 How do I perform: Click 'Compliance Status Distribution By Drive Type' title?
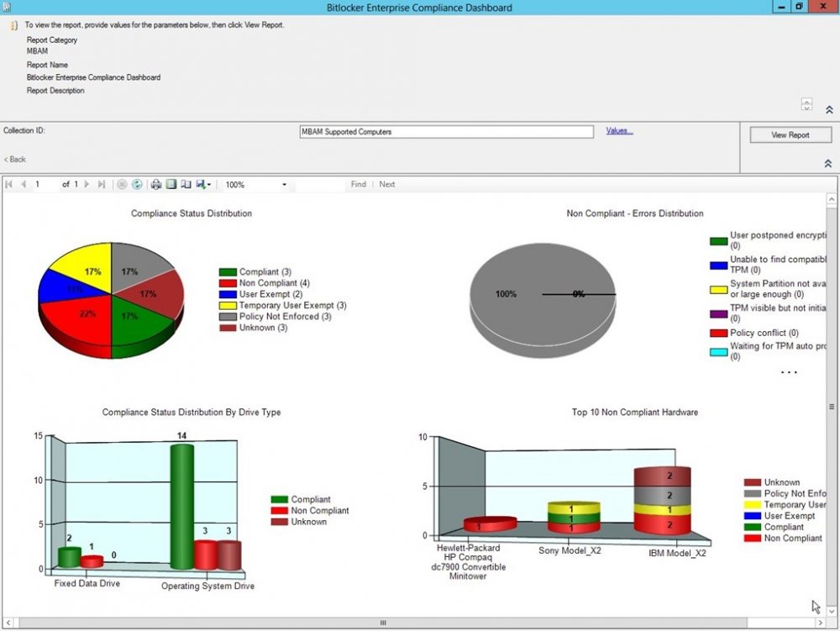[x=192, y=412]
